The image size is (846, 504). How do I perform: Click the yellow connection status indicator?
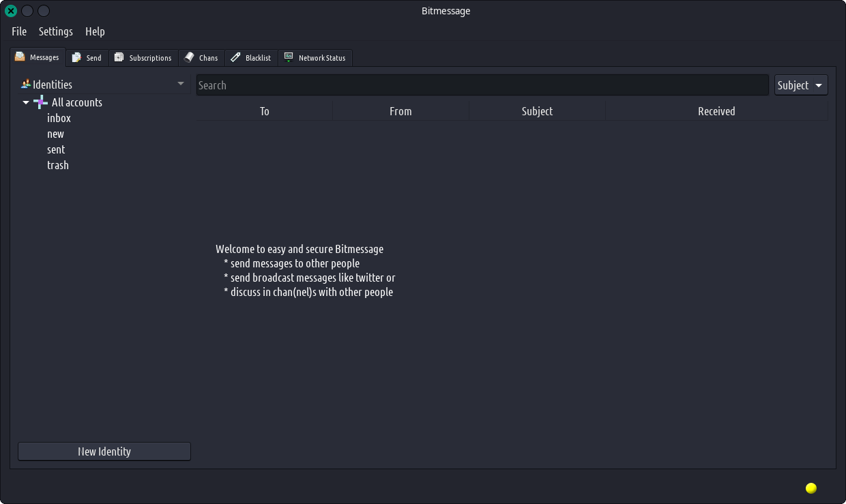[x=811, y=488]
